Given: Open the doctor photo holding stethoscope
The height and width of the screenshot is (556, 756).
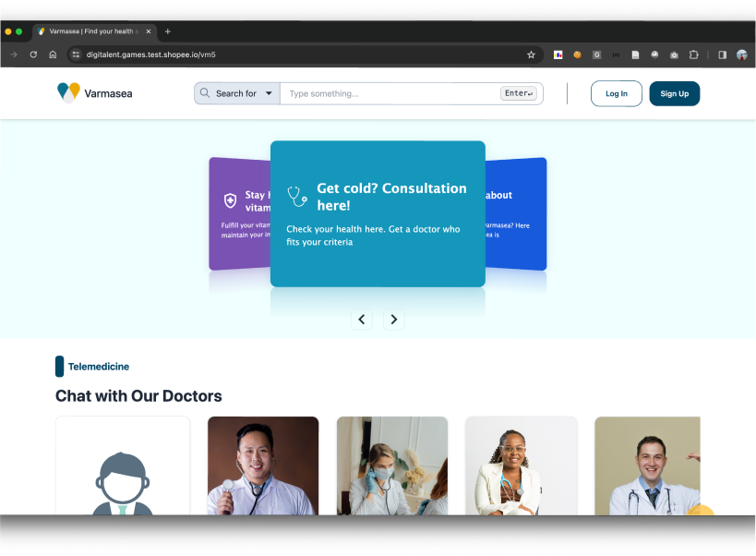Looking at the screenshot, I should pos(263,466).
